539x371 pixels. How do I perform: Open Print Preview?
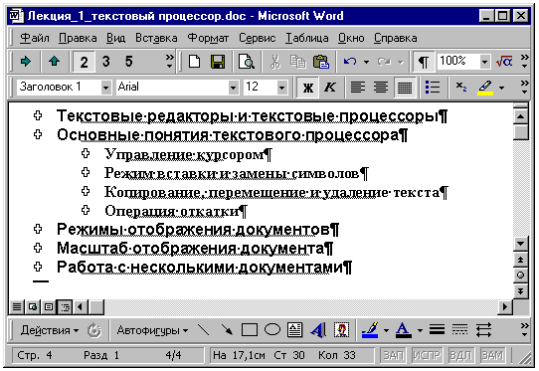pos(246,62)
